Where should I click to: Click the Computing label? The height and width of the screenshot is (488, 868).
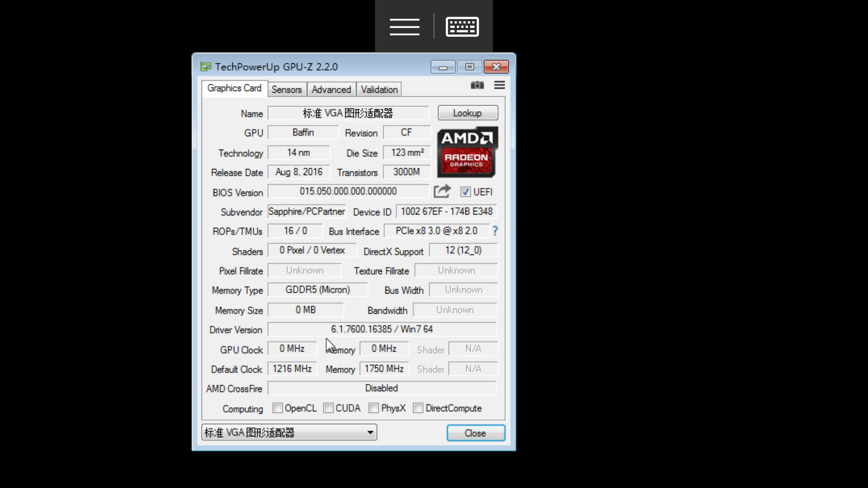(x=243, y=409)
